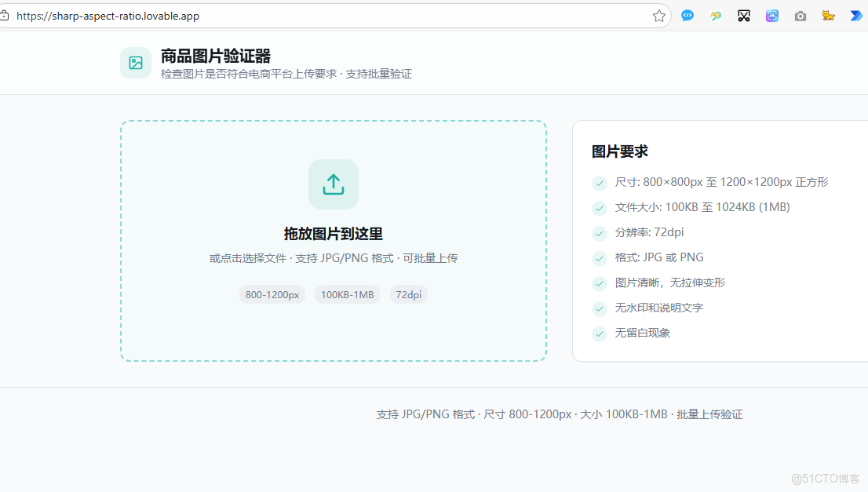Click the upload arrow icon in the drop zone
Viewport: 868px width, 492px height.
333,184
